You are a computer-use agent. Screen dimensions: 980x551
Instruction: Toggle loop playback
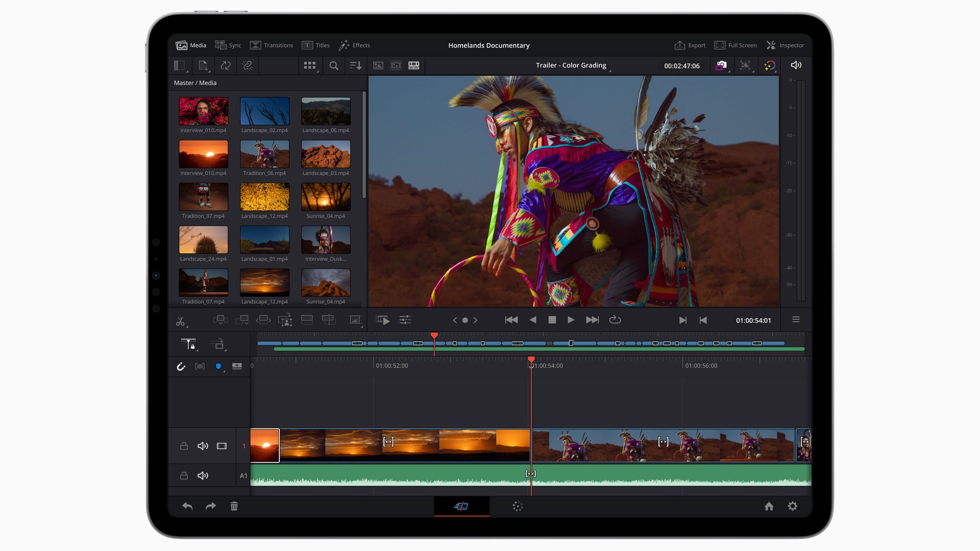click(615, 320)
